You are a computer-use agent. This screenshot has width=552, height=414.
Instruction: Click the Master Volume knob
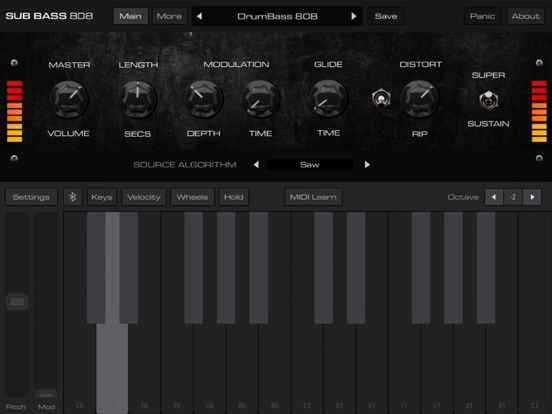(69, 99)
